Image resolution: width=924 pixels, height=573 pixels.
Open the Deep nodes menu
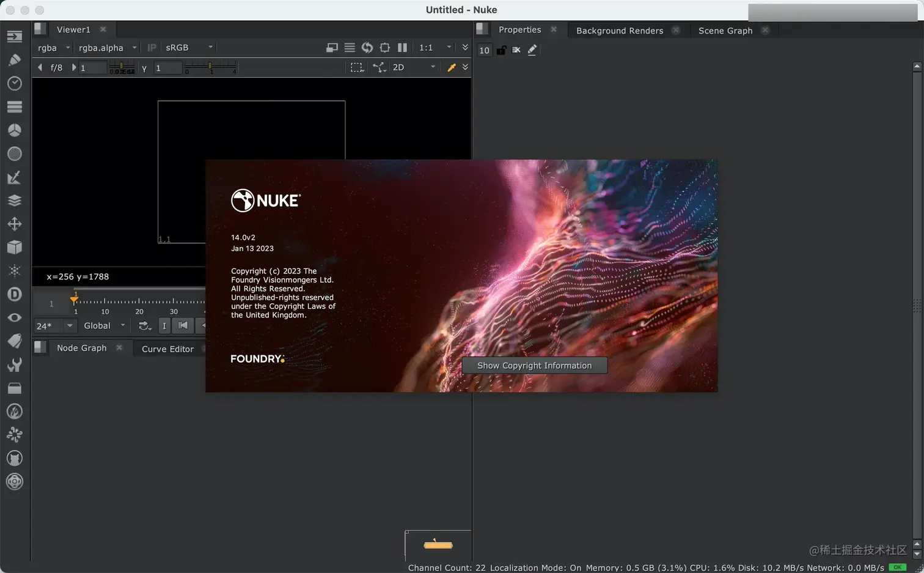[14, 294]
